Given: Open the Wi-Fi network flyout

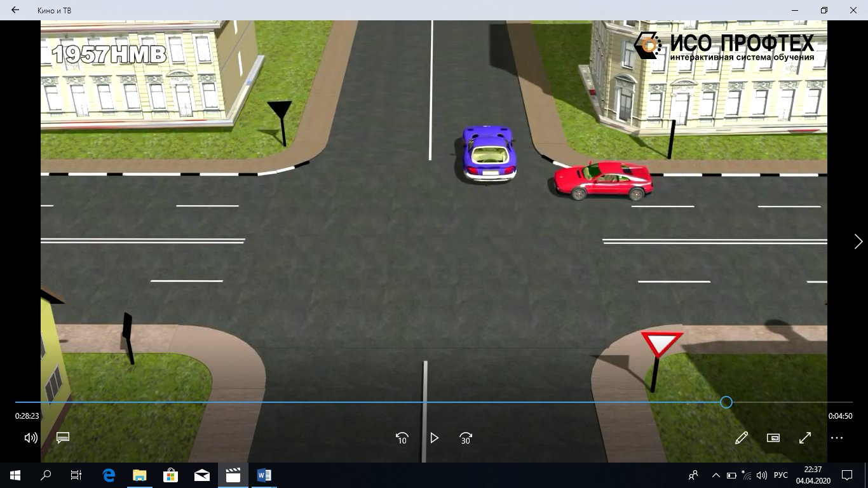Looking at the screenshot, I should (x=747, y=475).
